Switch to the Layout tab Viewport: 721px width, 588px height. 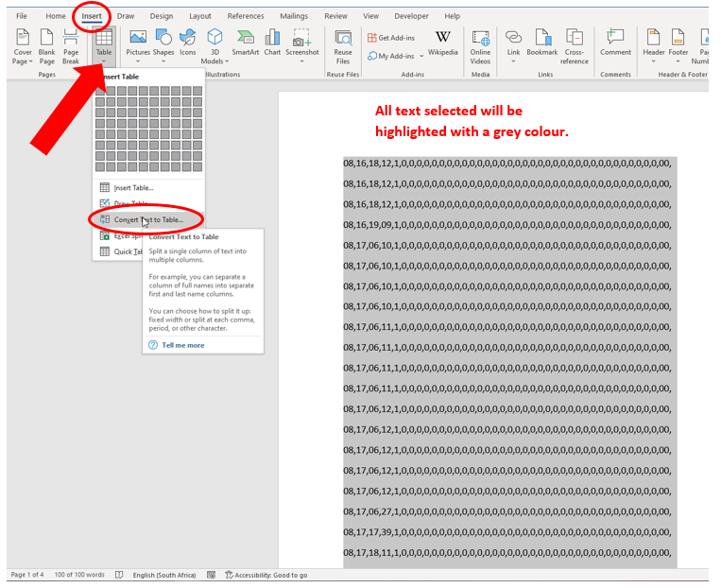200,16
